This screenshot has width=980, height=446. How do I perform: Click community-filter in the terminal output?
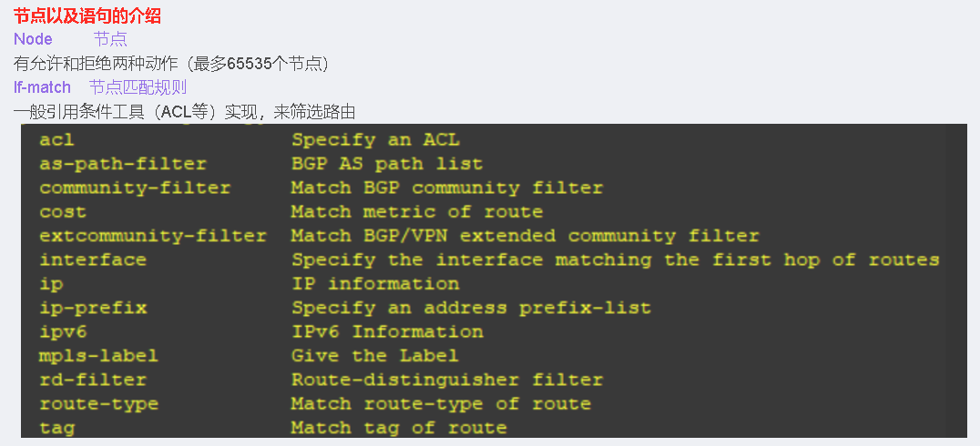tap(135, 188)
